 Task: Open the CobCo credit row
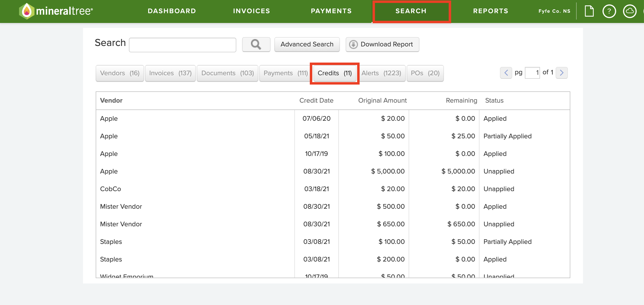[333, 189]
